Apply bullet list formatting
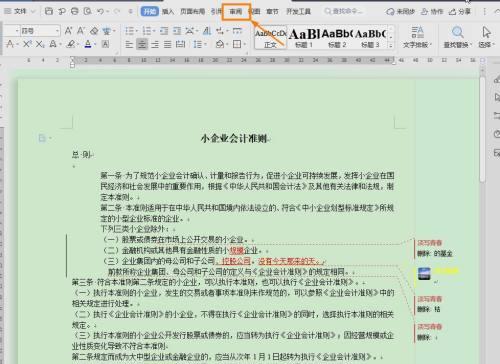This screenshot has height=364, width=500. point(129,31)
